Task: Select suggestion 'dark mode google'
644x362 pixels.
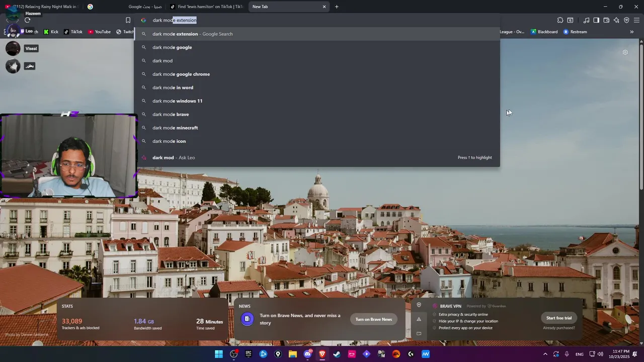Action: pyautogui.click(x=317, y=47)
